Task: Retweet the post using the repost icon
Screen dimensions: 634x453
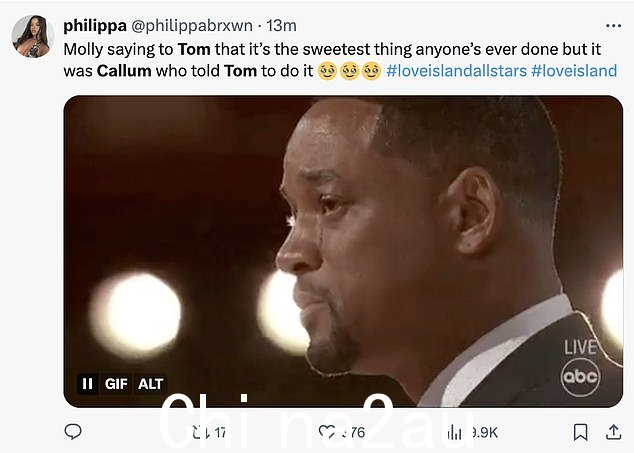Action: click(x=200, y=432)
